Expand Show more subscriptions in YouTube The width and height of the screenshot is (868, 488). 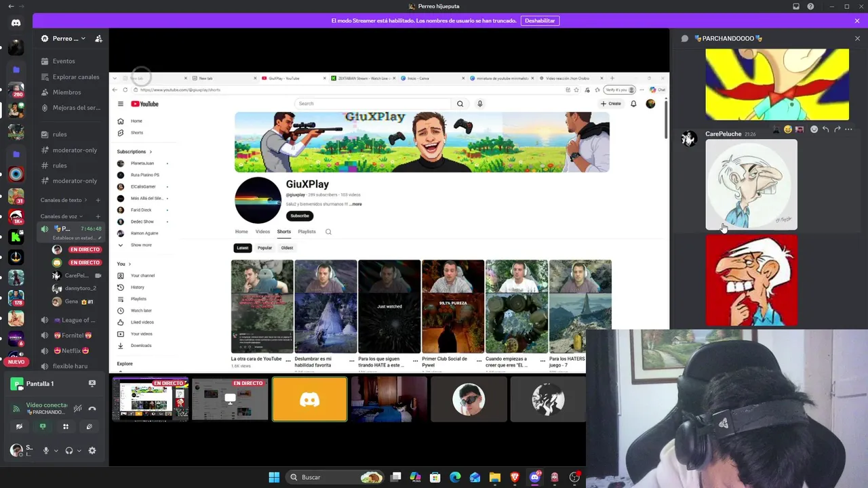pyautogui.click(x=141, y=245)
